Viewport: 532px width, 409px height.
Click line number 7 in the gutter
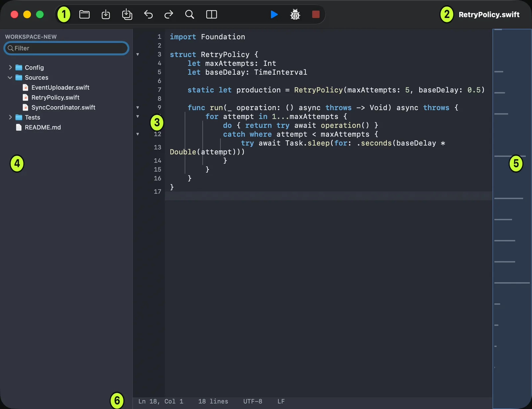(x=159, y=90)
